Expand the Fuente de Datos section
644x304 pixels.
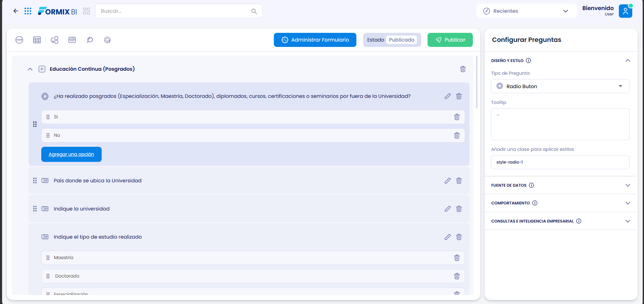tap(628, 185)
